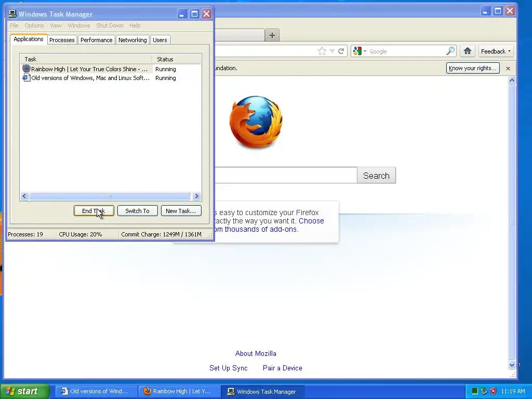Click the Firefox icon beside Rainbow High task
This screenshot has height=399, width=532.
coord(26,69)
